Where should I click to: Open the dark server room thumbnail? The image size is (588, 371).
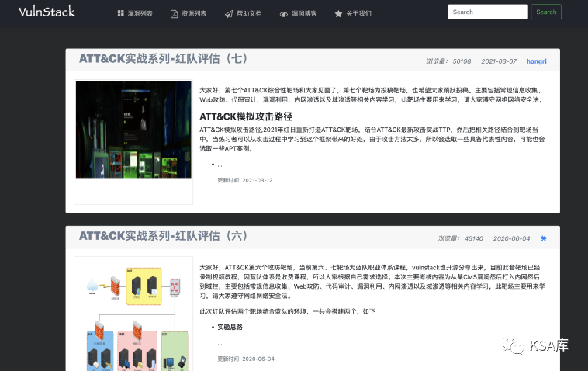[x=133, y=130]
